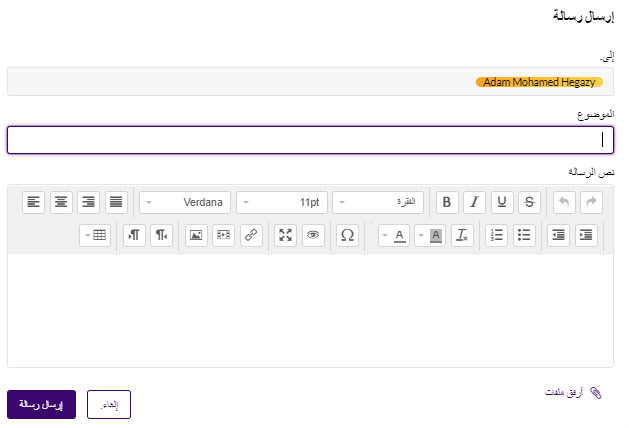Insert an image into the message
The height and width of the screenshot is (428, 629).
196,235
